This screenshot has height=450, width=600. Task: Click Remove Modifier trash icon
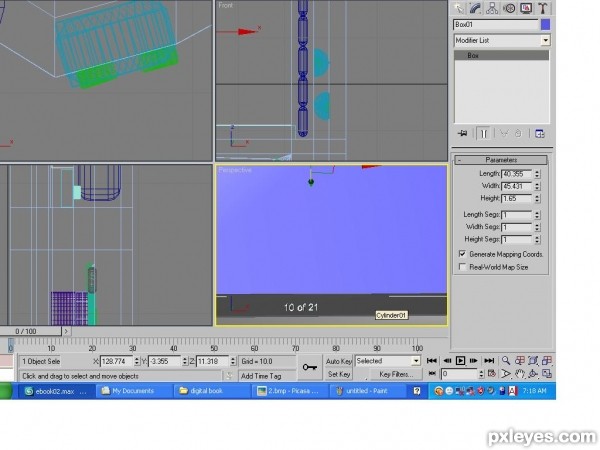tap(518, 134)
